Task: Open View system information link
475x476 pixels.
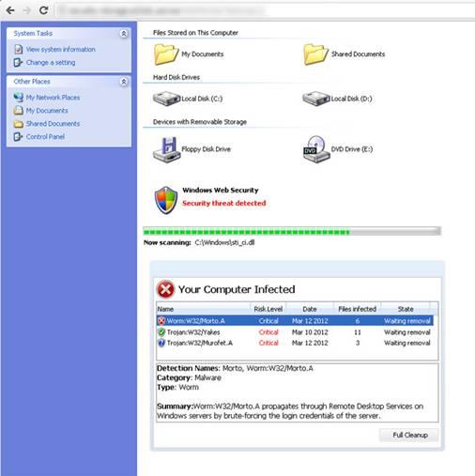Action: (61, 50)
